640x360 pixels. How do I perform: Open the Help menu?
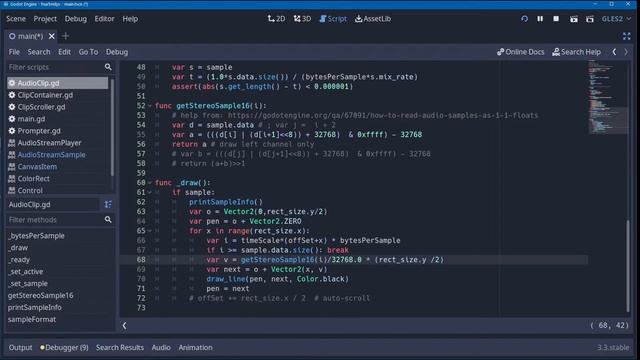click(130, 19)
